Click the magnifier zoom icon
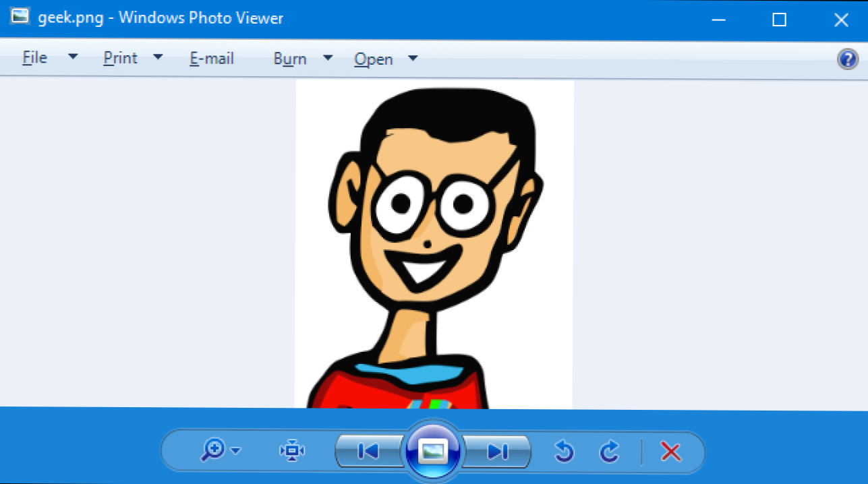Image resolution: width=868 pixels, height=484 pixels. [x=213, y=450]
